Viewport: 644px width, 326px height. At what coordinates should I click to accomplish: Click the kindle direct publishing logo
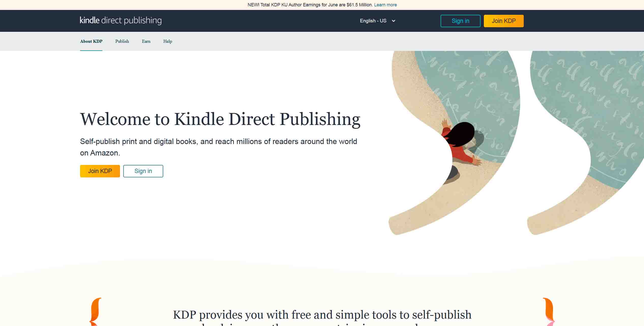click(x=121, y=20)
